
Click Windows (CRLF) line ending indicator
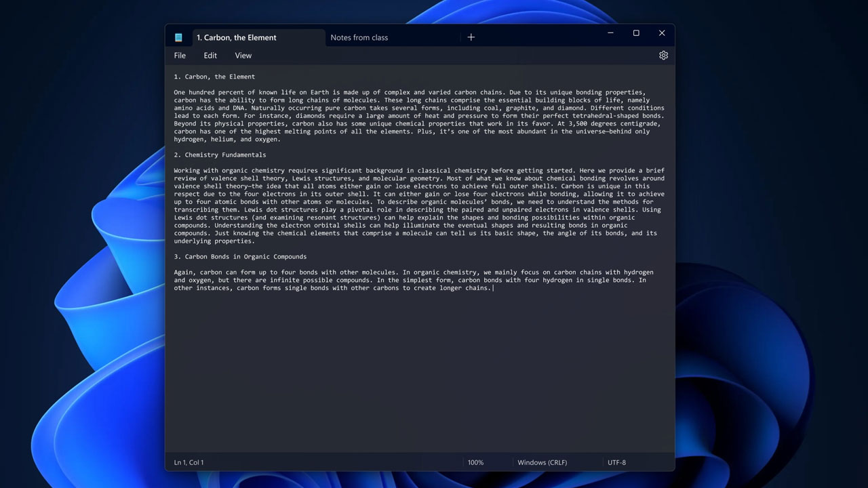pyautogui.click(x=542, y=462)
